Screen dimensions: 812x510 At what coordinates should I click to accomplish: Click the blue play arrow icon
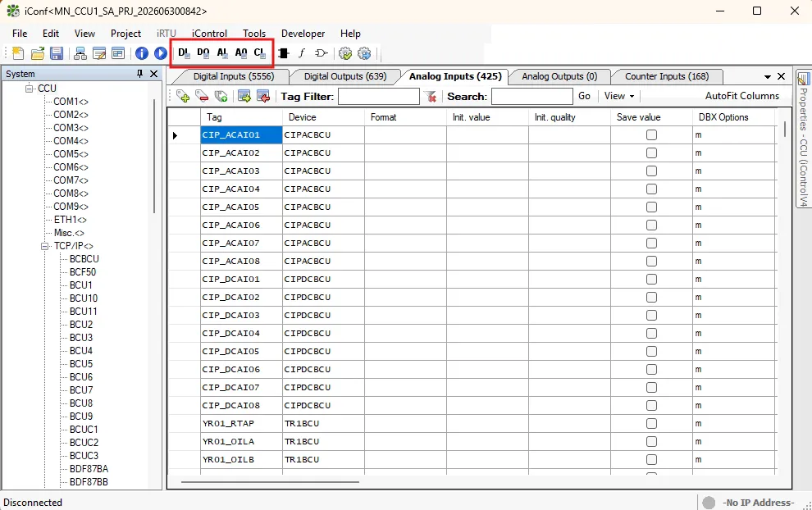pyautogui.click(x=161, y=53)
